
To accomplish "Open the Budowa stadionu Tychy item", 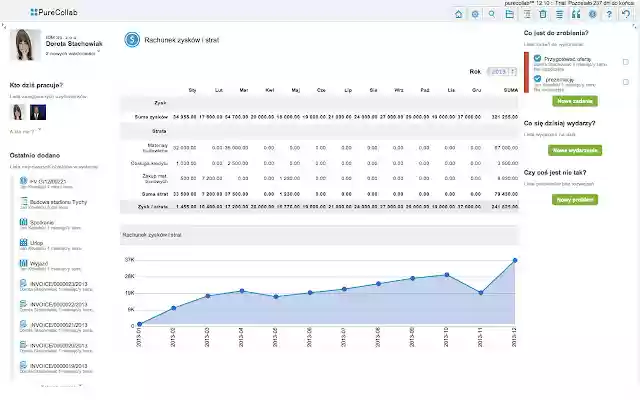I will tap(48, 201).
